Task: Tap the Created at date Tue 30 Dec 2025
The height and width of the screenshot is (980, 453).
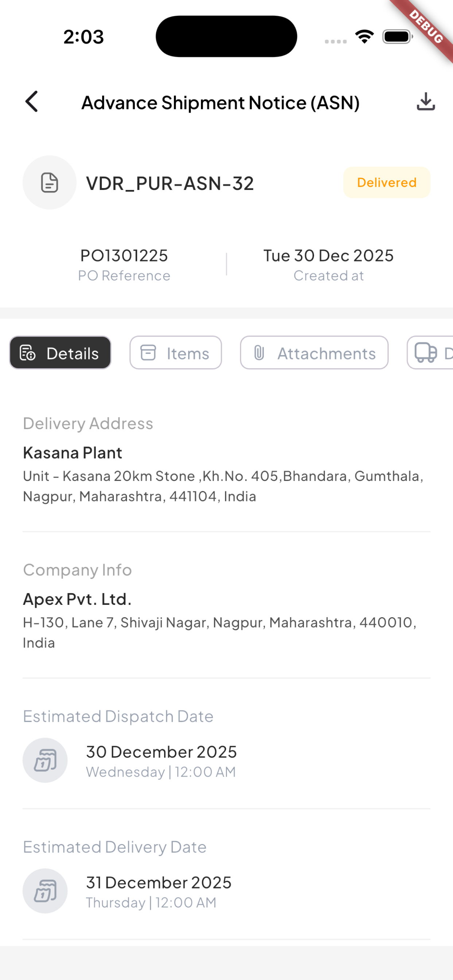Action: tap(329, 256)
